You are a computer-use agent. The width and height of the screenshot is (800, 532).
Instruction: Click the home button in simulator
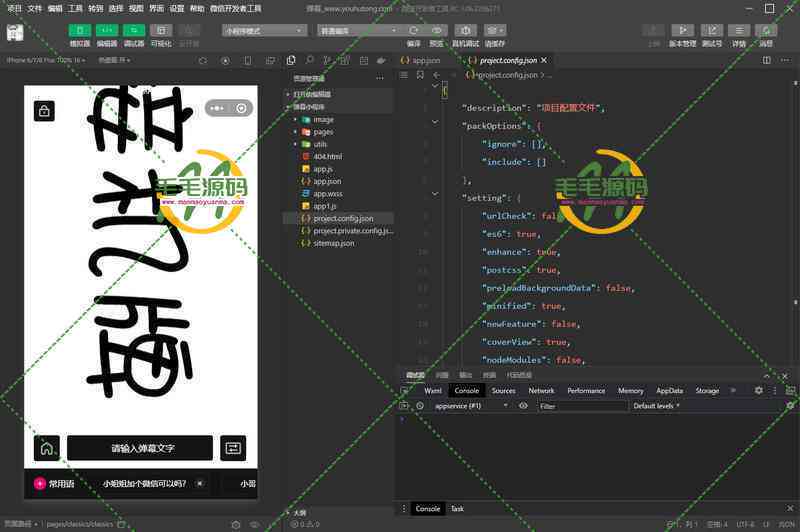[x=46, y=448]
